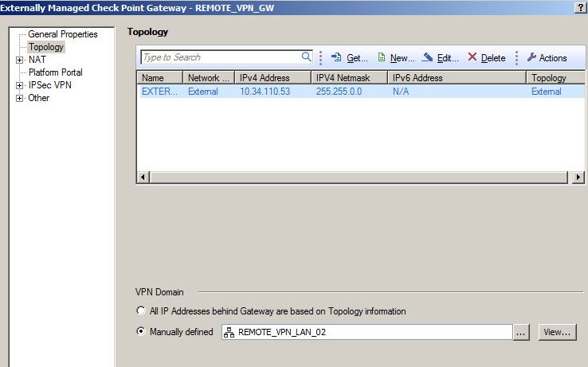
Task: Expand the Other tree node
Action: pos(19,98)
